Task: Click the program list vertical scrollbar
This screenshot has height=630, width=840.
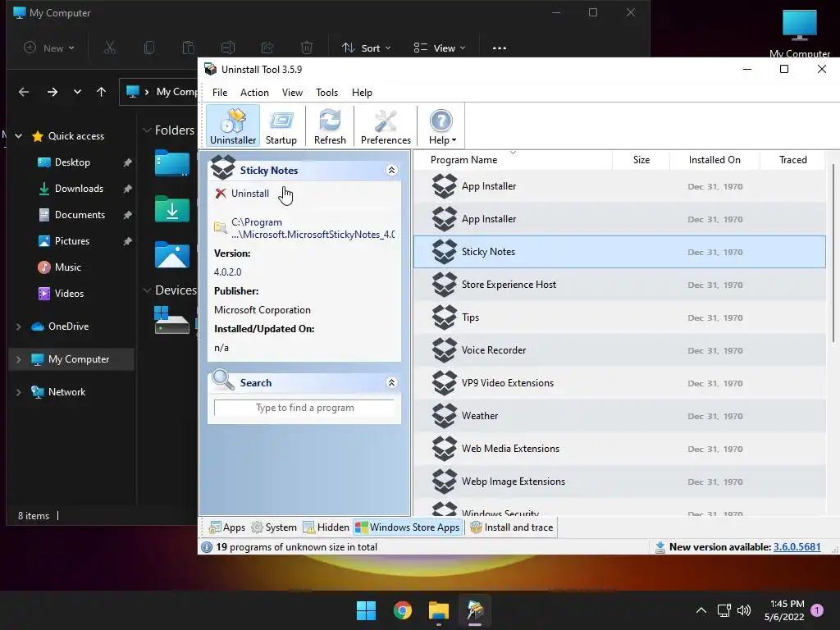Action: tap(833, 254)
